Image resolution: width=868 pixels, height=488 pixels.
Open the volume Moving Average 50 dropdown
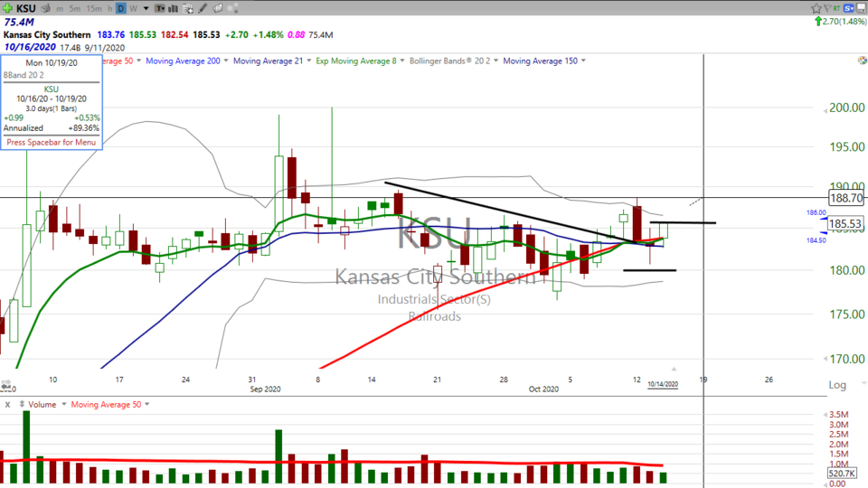(147, 405)
